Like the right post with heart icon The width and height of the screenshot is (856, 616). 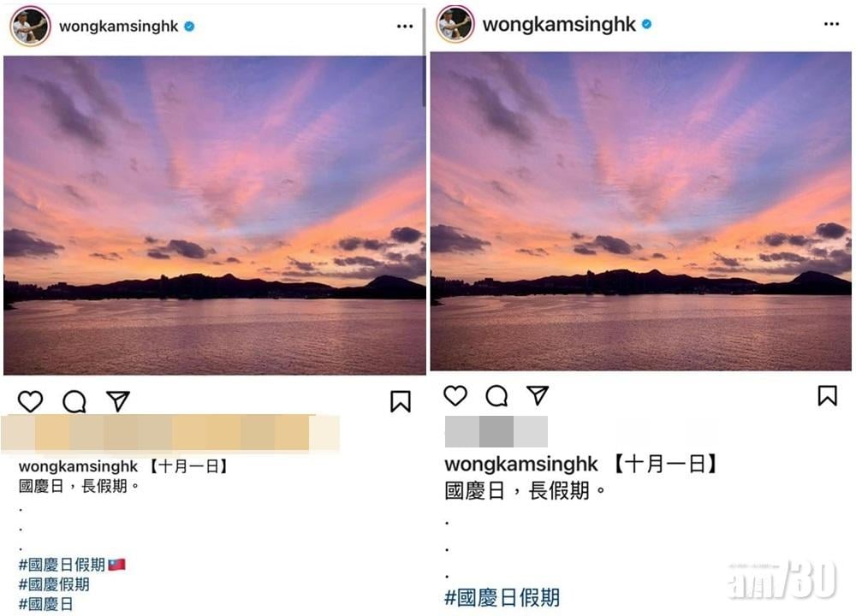[455, 395]
